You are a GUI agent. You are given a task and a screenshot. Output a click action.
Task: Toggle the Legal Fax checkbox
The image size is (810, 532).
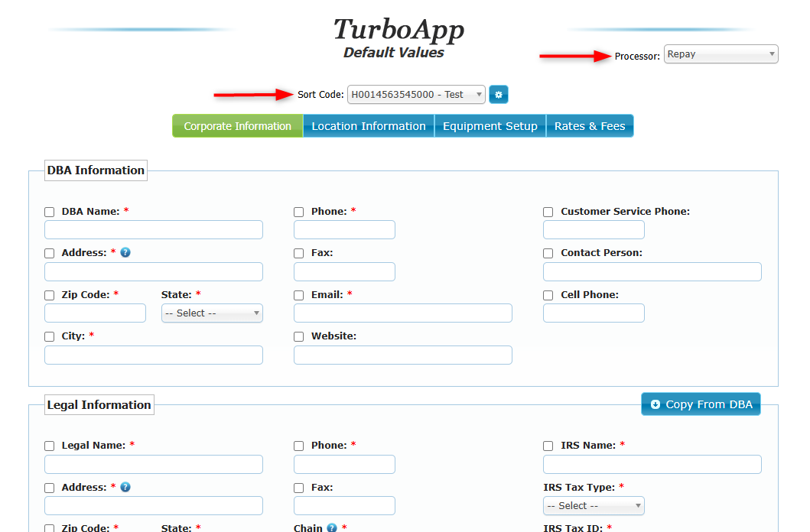click(x=298, y=488)
